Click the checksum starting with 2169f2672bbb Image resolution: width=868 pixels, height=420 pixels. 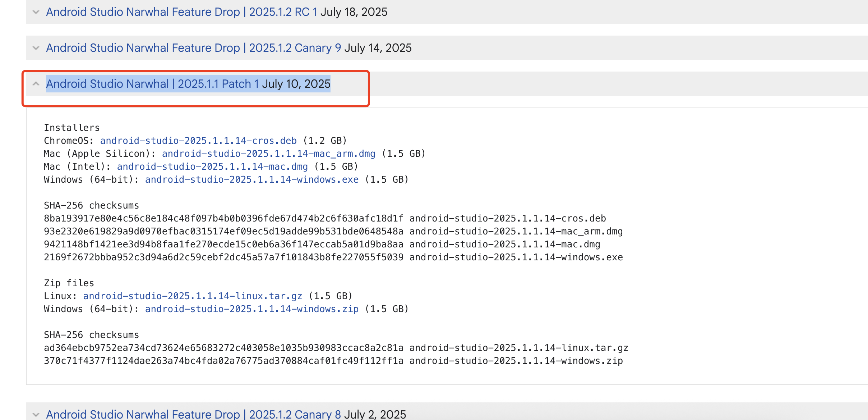point(224,257)
